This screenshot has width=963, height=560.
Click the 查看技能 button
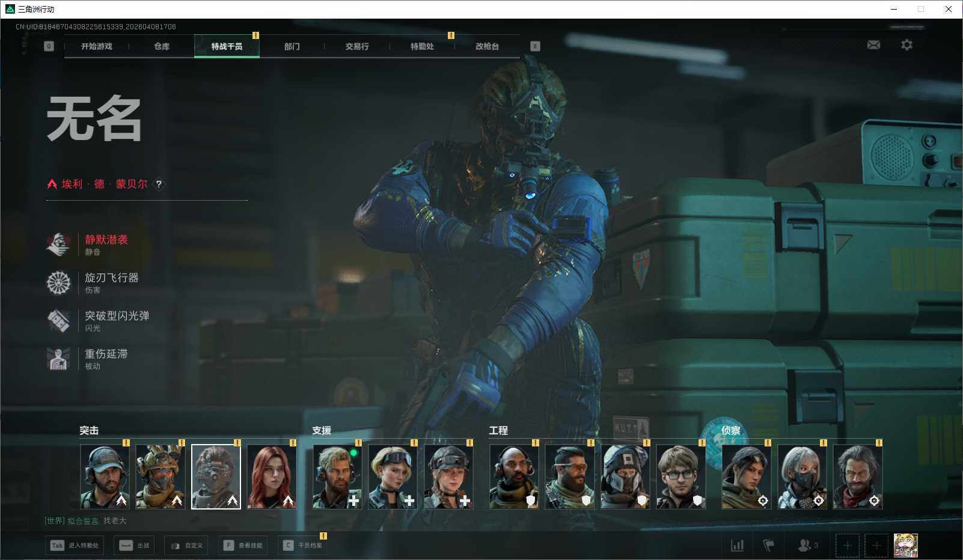click(242, 546)
